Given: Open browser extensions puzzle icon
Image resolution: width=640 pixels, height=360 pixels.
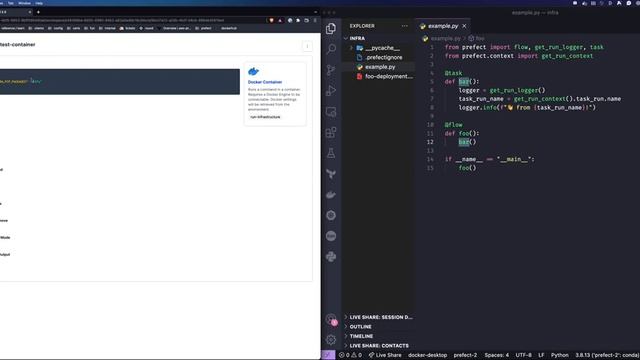Looking at the screenshot, I should tap(298, 20).
